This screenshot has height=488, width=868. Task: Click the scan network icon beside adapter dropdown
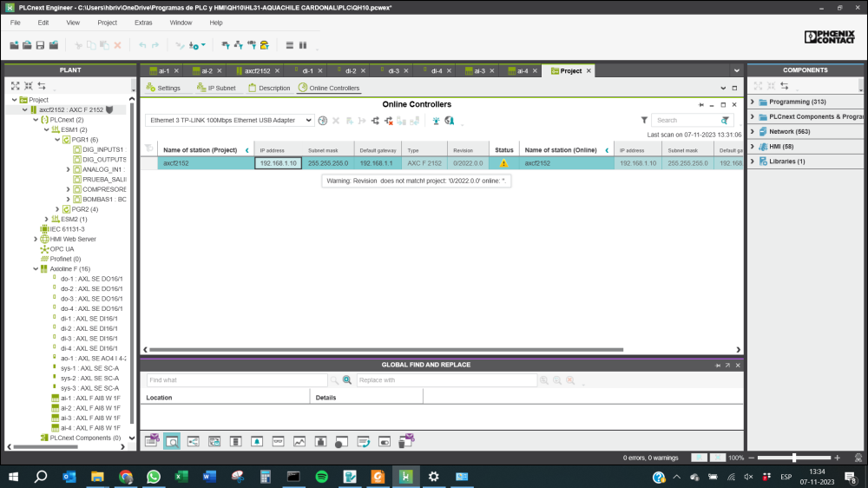322,121
